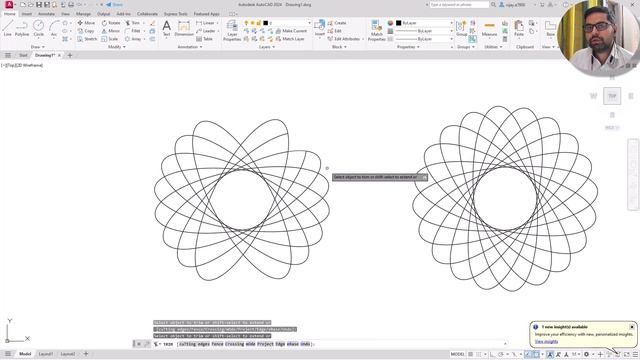Open the View insights link

coord(546,342)
